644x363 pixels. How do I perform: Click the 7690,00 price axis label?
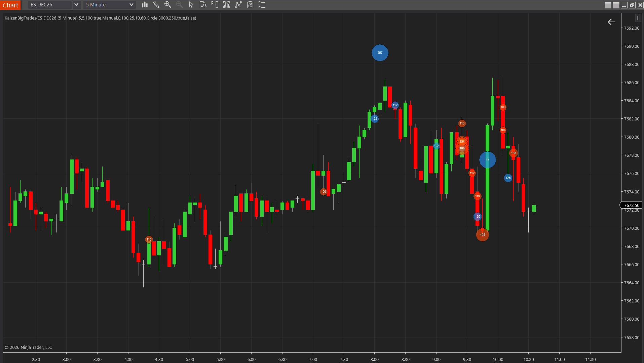coord(632,46)
